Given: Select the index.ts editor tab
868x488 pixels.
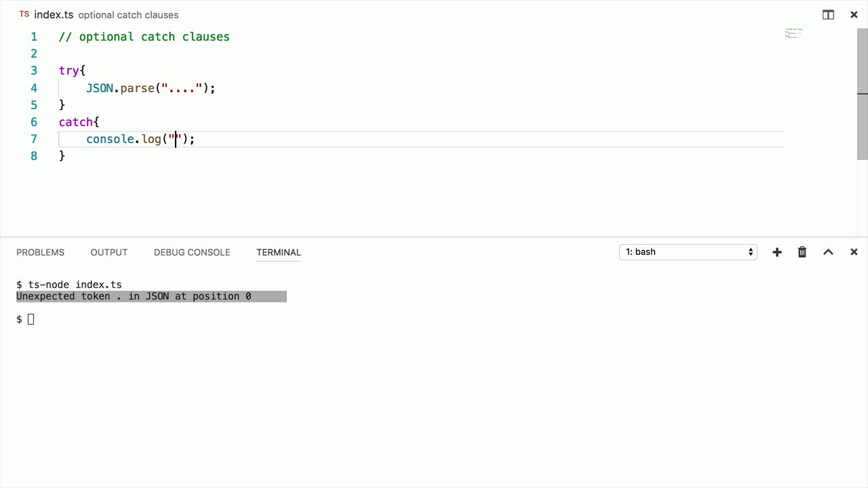Looking at the screenshot, I should 54,15.
